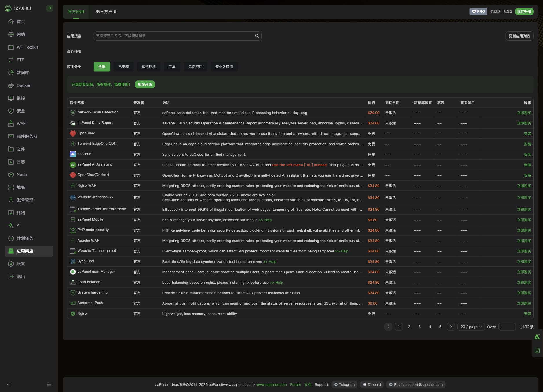The image size is (543, 392).
Task: Open the 域名 domain icon in sidebar
Action: click(x=11, y=187)
